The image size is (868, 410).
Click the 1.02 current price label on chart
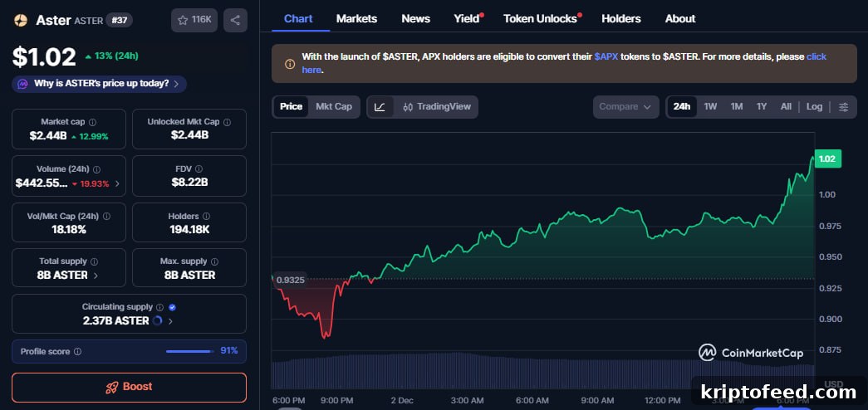tap(828, 159)
